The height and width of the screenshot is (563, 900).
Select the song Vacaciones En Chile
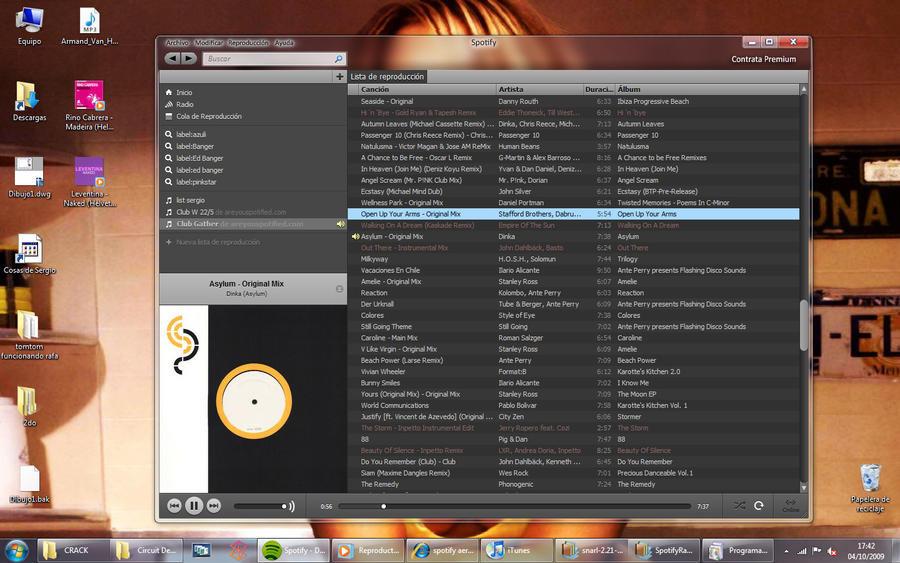pos(390,270)
